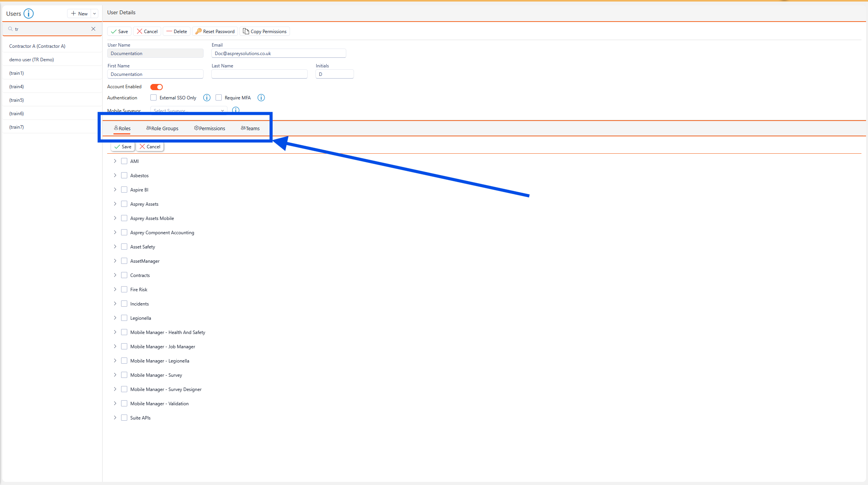The width and height of the screenshot is (868, 485).
Task: Click info icon next to External SSO Only
Action: pyautogui.click(x=207, y=98)
